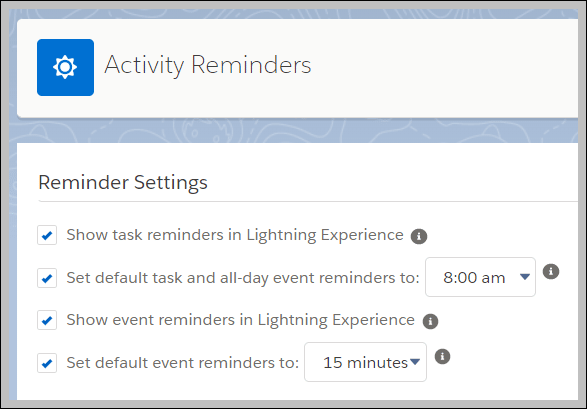Image resolution: width=587 pixels, height=409 pixels.
Task: Open the 8:00 am reminder time dropdown
Action: click(x=480, y=277)
